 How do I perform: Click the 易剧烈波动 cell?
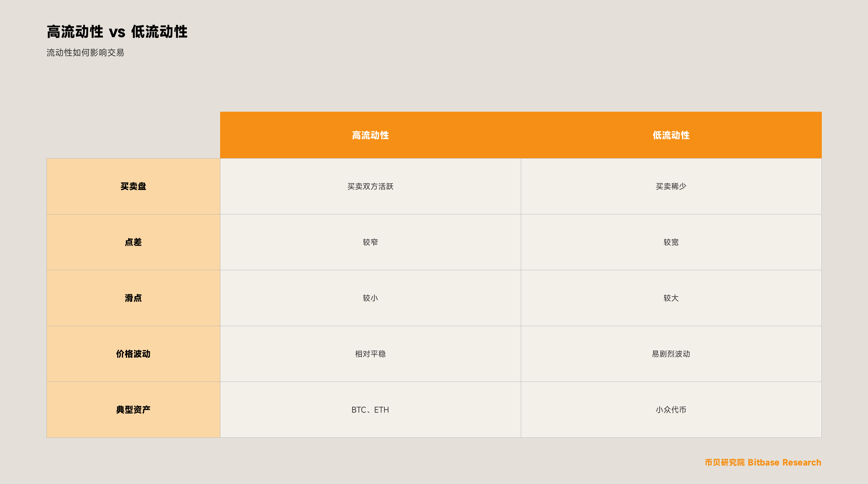(671, 354)
